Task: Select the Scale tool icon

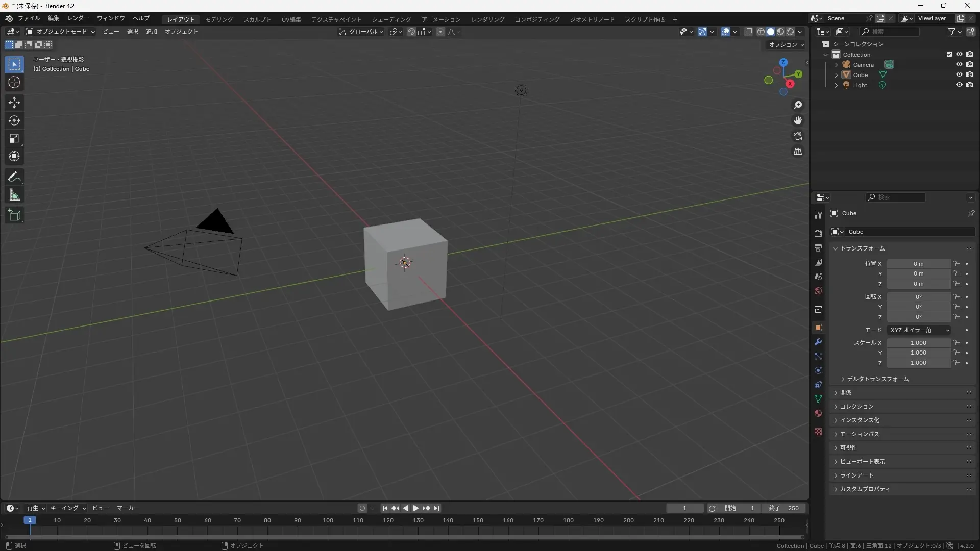Action: (x=15, y=138)
